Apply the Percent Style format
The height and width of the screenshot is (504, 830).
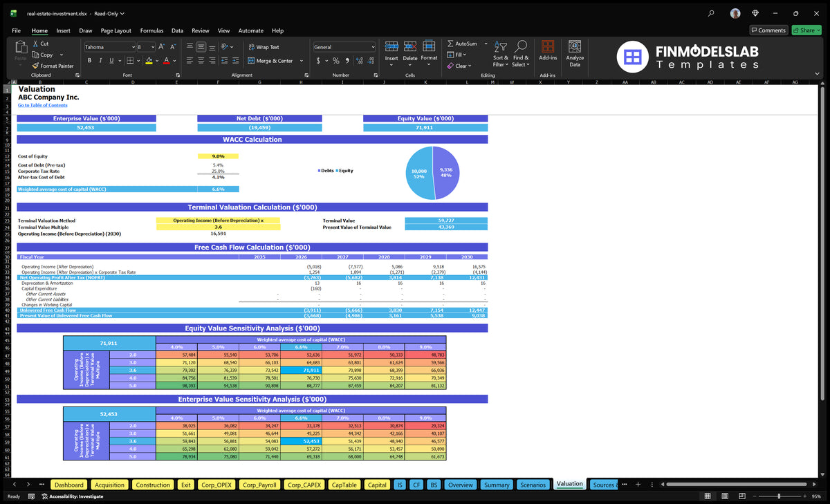point(336,61)
